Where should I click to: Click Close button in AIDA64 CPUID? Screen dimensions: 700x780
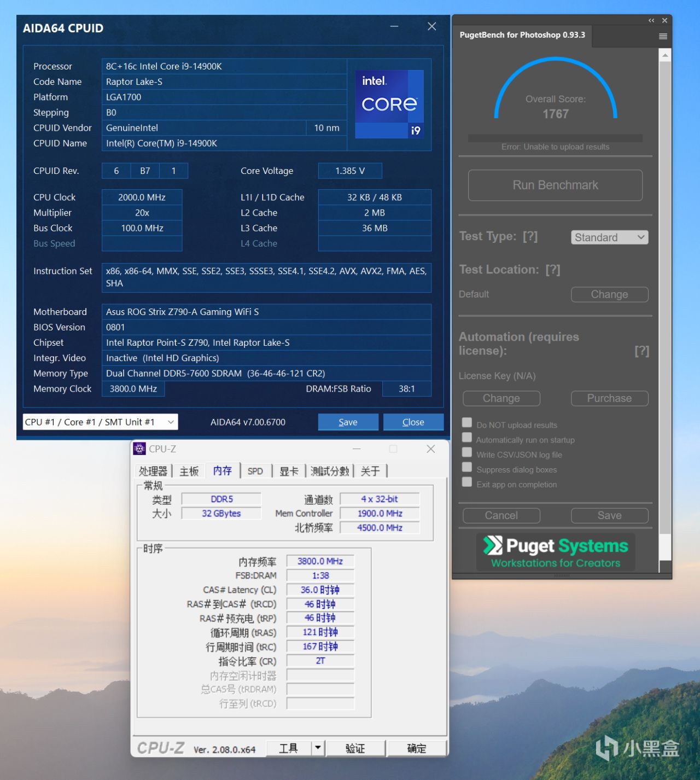[x=413, y=422]
